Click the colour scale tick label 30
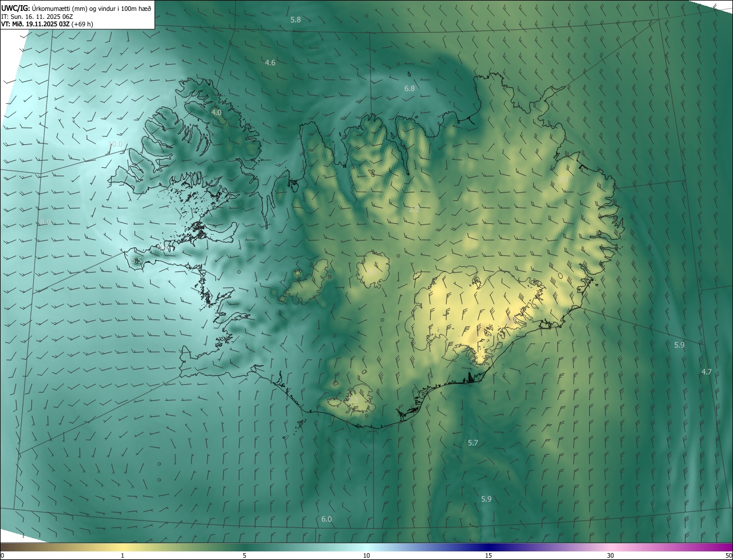This screenshot has height=560, width=733. (610, 555)
